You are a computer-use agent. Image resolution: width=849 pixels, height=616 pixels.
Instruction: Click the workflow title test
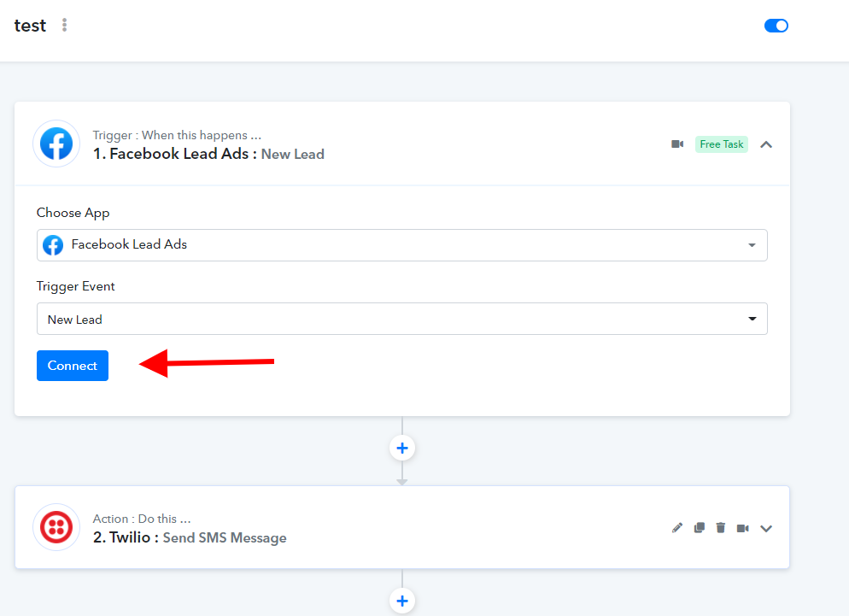coord(30,26)
